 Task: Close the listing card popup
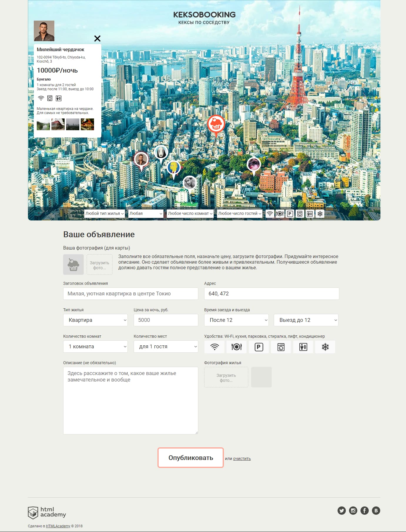pos(97,39)
